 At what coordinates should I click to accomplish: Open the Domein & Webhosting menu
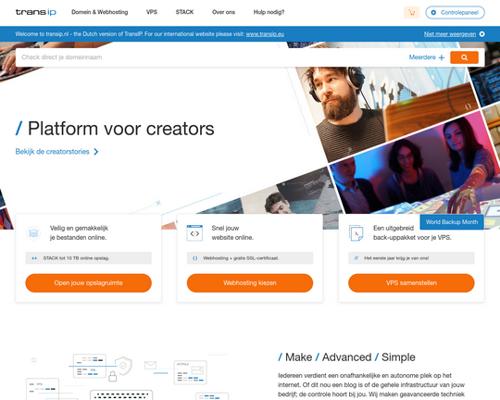pyautogui.click(x=100, y=12)
